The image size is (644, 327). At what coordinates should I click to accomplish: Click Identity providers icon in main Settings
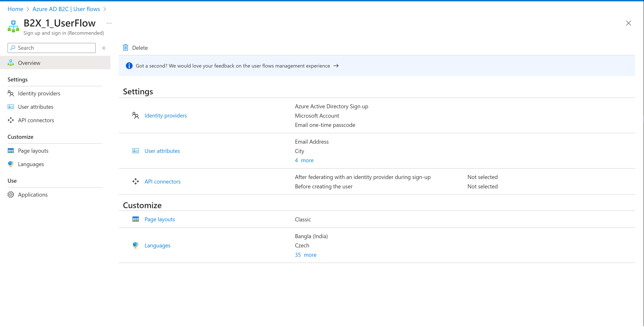point(135,115)
